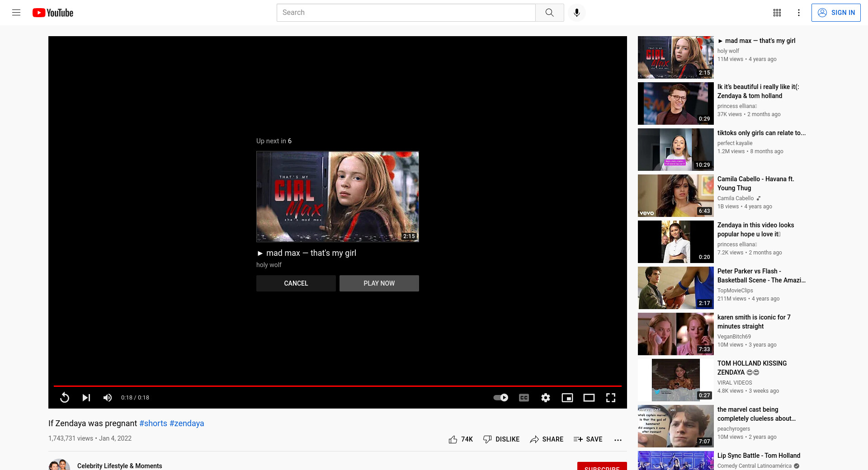The height and width of the screenshot is (470, 868).
Task: Click the 'TopMovieClips' channel name text
Action: point(735,291)
